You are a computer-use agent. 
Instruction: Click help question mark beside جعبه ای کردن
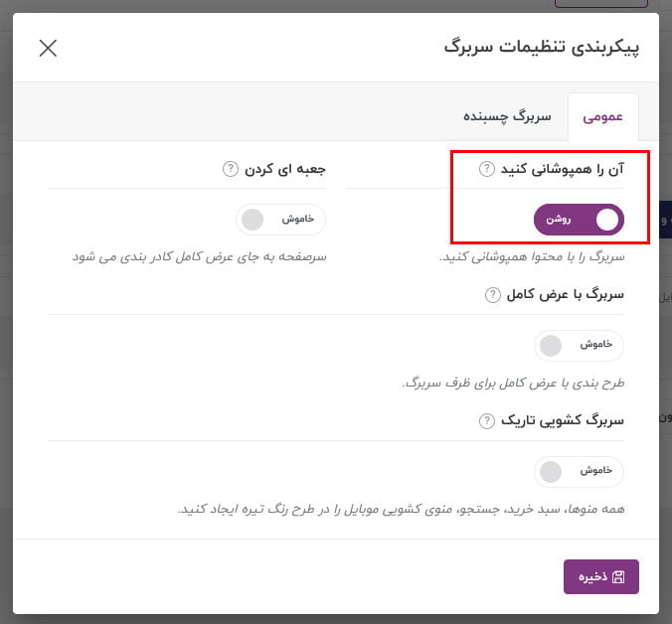click(231, 169)
